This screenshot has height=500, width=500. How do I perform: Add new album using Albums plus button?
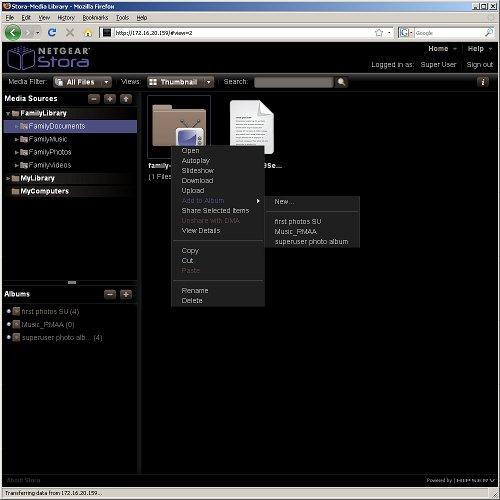pos(126,294)
